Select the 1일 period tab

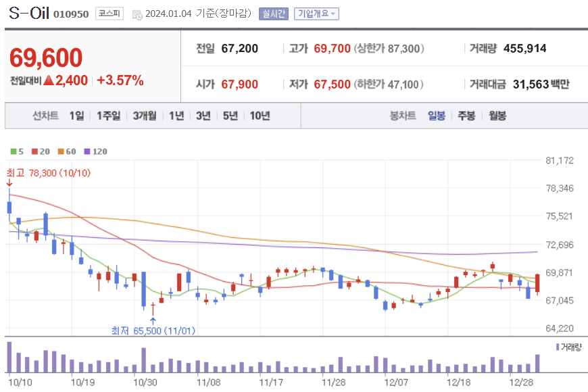click(x=76, y=116)
